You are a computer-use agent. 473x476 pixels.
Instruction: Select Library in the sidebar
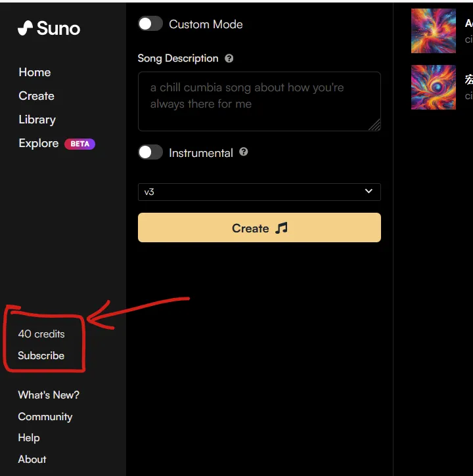(x=37, y=119)
